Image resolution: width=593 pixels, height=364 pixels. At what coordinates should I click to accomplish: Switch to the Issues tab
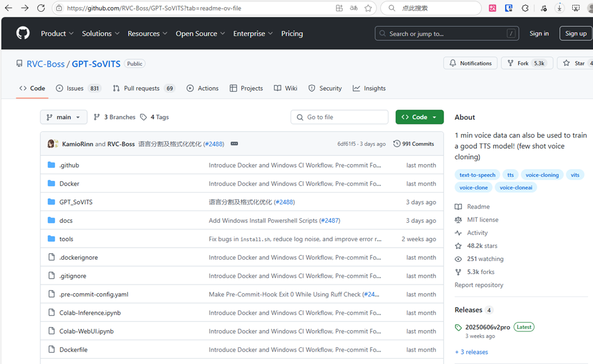coord(78,88)
